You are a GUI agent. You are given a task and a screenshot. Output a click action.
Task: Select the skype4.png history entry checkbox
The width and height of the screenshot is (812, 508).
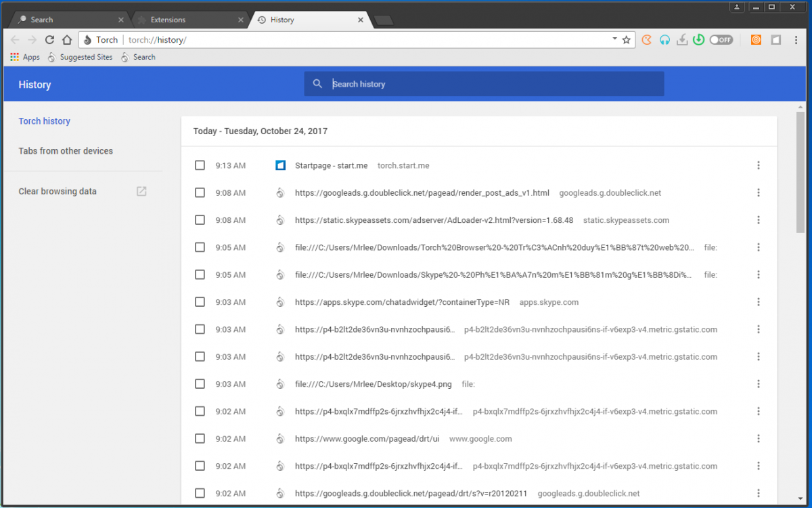pos(200,384)
